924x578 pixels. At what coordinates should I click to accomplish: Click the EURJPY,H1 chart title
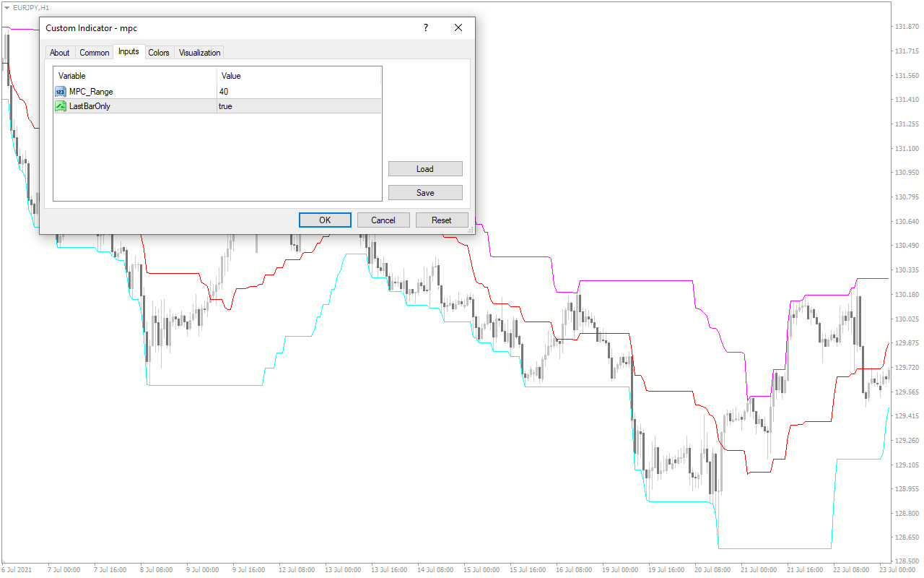click(x=31, y=7)
